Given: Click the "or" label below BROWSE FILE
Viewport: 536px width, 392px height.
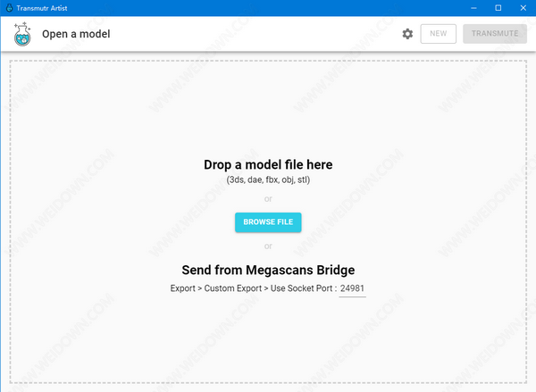Looking at the screenshot, I should 268,246.
